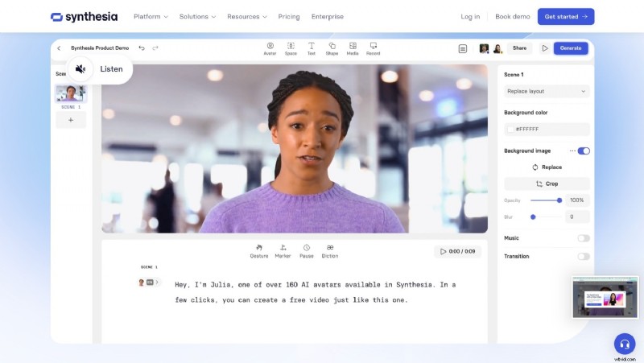Add a new scene with plus button

[71, 120]
